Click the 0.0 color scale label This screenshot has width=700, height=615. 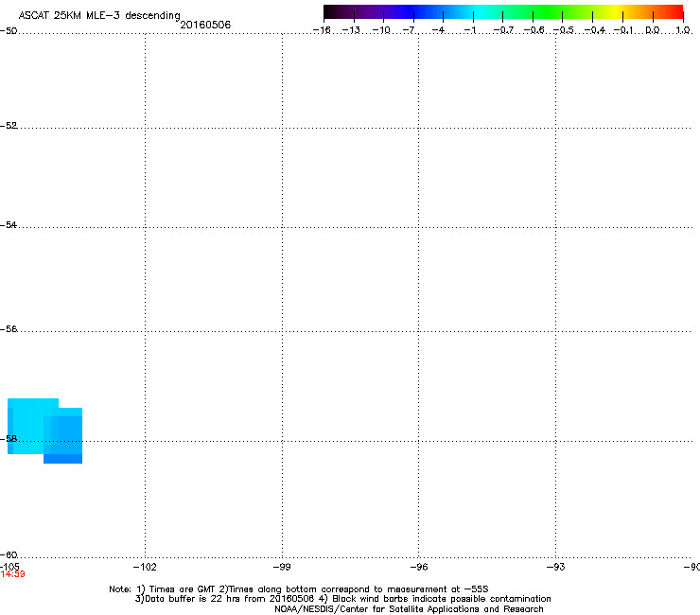click(x=653, y=30)
